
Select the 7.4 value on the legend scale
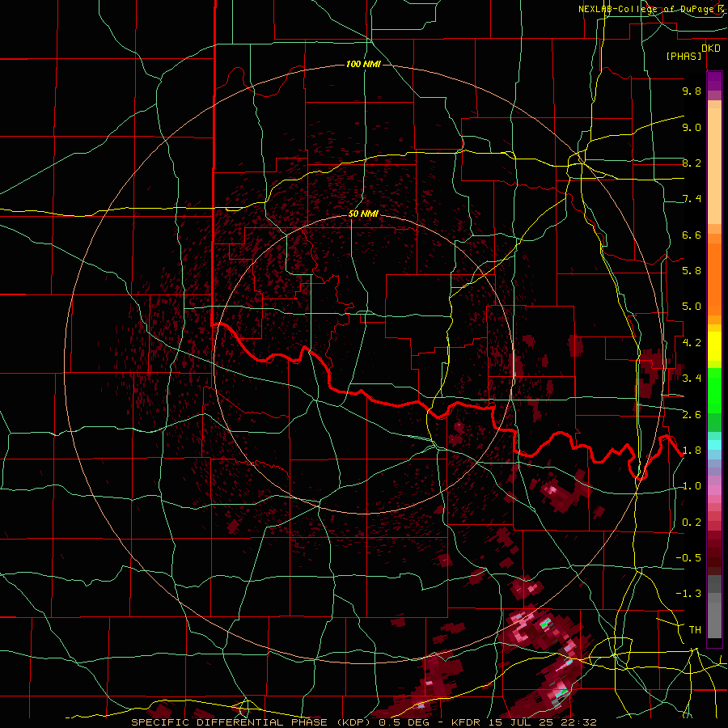click(692, 199)
